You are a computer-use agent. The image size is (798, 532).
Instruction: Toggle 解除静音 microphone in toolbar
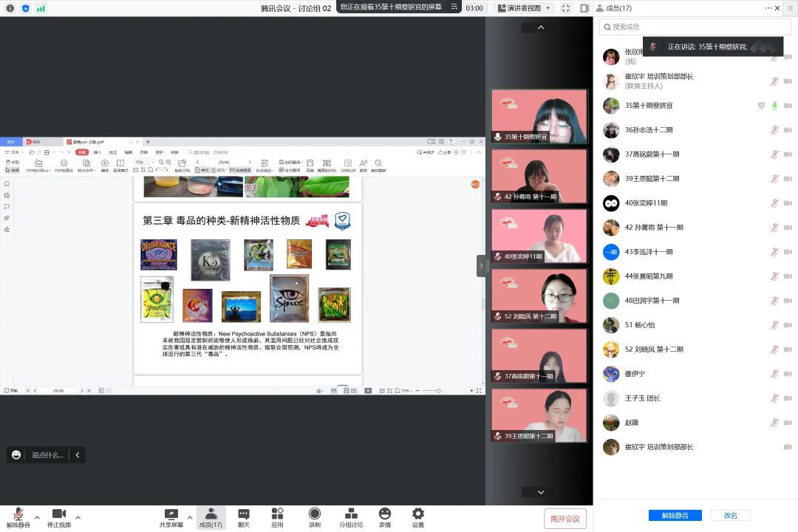[18, 514]
